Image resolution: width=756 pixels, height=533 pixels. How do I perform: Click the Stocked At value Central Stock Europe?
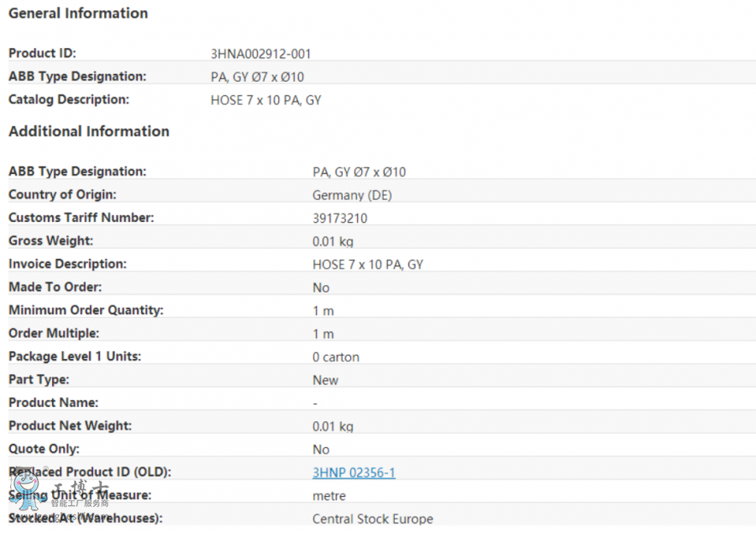372,519
